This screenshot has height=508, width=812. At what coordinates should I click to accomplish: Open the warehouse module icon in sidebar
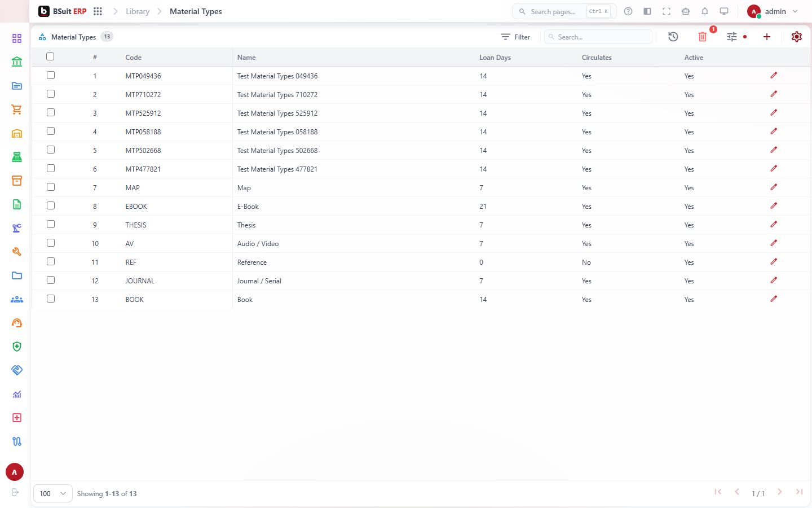17,133
